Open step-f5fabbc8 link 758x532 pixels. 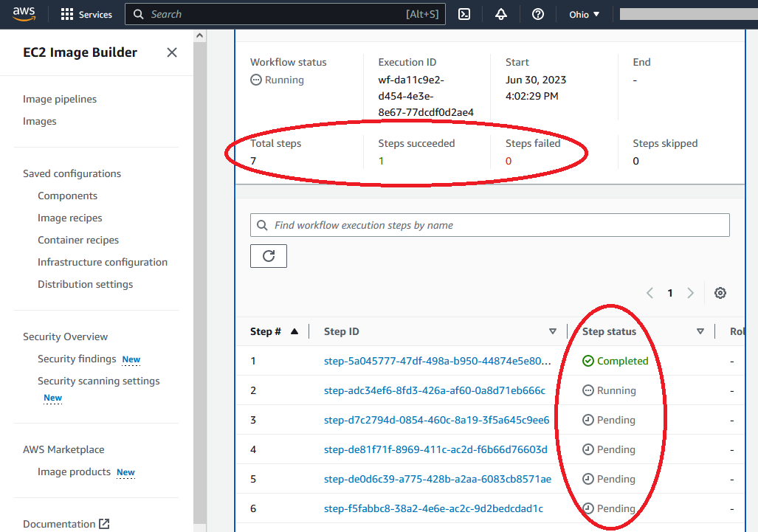pos(433,508)
